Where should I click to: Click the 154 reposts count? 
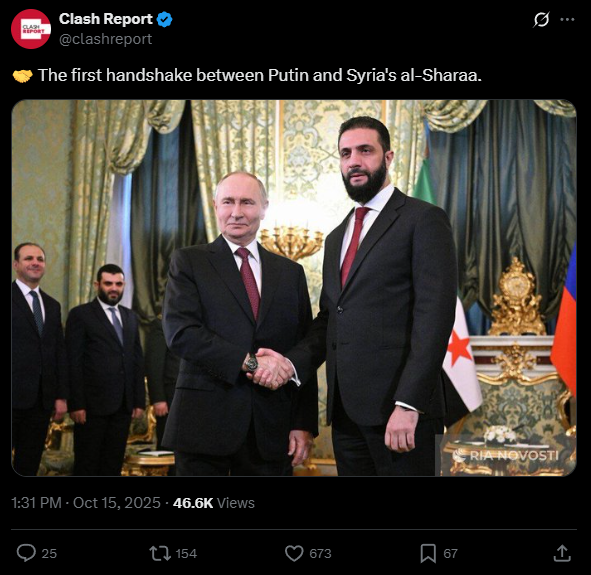click(x=186, y=554)
